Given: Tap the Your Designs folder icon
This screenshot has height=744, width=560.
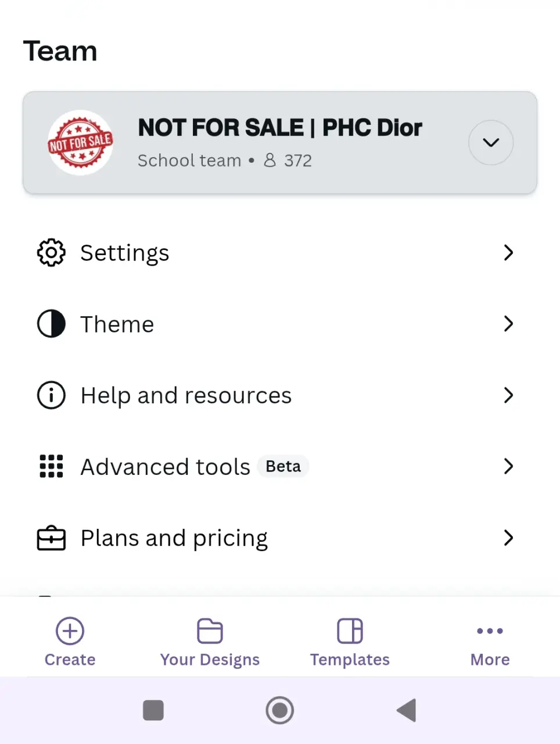Looking at the screenshot, I should pos(210,631).
